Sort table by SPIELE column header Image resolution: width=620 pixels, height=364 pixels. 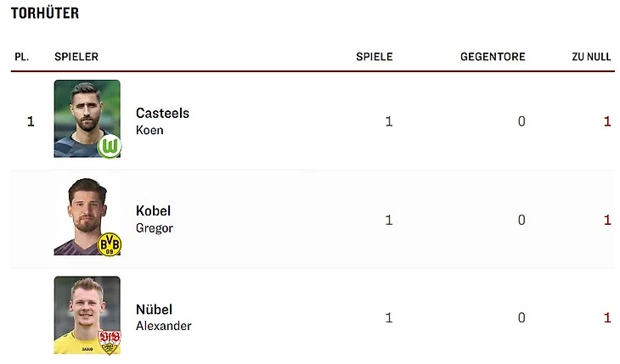375,57
